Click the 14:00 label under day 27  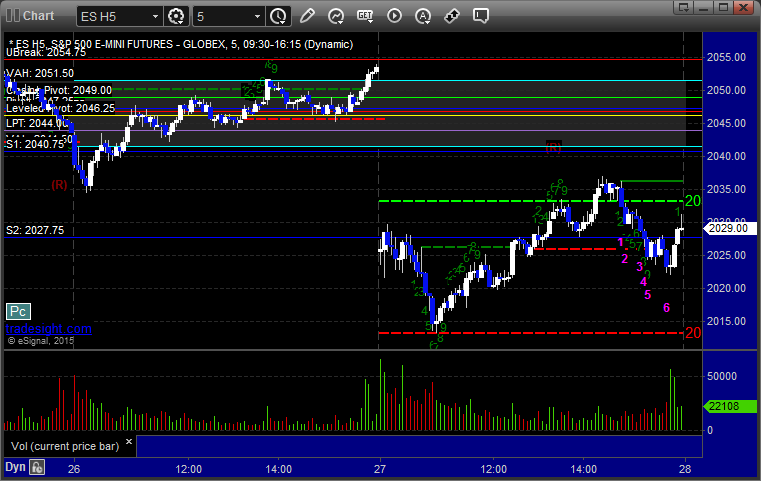click(583, 469)
